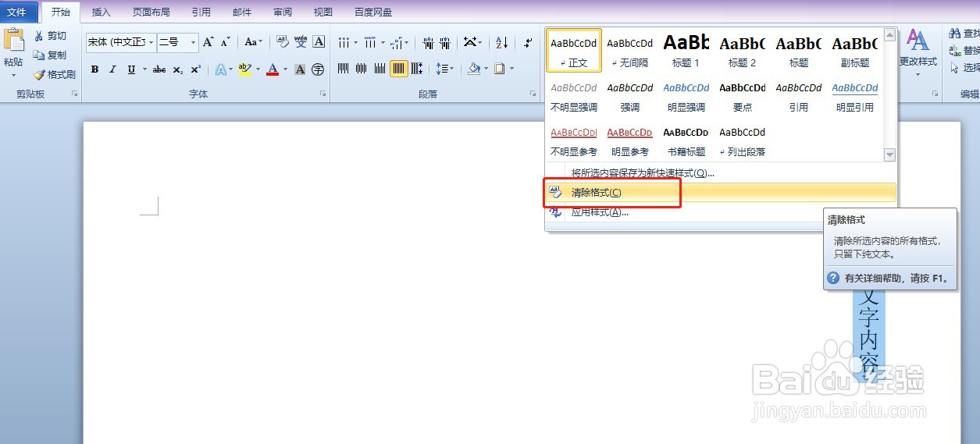Open the Phonetic Guide (wén) tool
The height and width of the screenshot is (444, 980).
coord(301,42)
